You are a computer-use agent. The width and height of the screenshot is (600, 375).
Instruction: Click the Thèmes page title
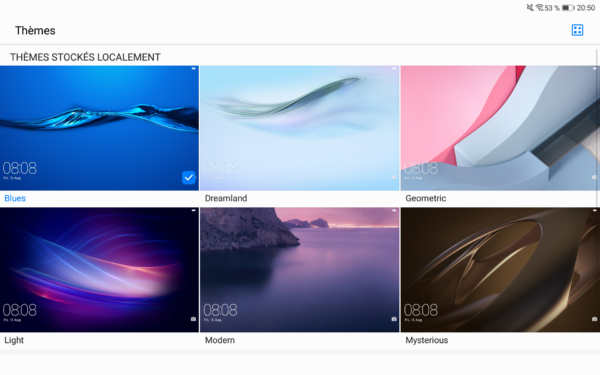[35, 31]
